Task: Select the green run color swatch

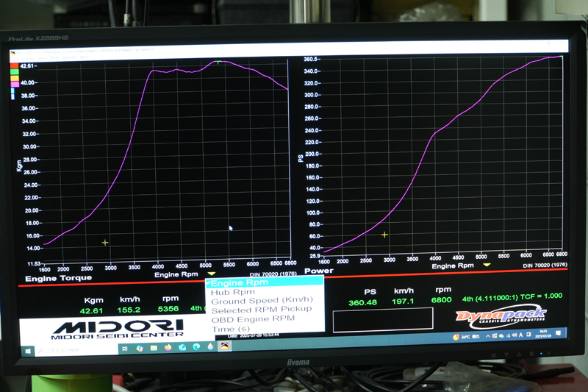Action: 14,71
